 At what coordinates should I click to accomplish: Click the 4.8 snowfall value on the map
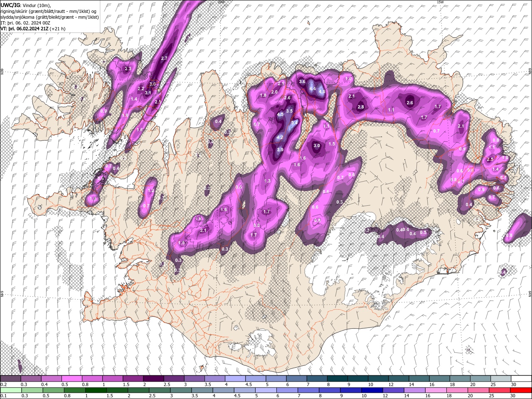point(322,91)
